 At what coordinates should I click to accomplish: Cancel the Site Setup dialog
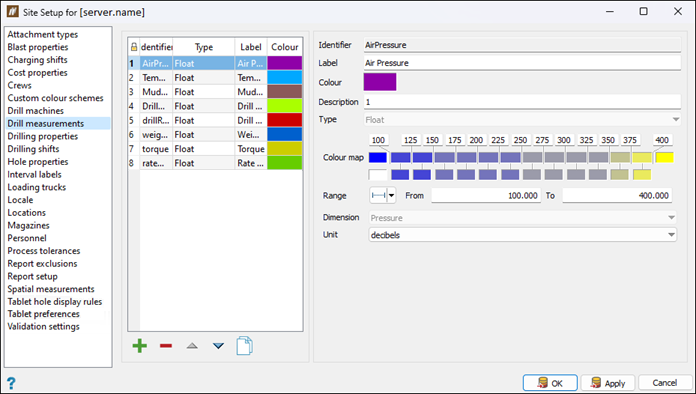[x=664, y=383]
